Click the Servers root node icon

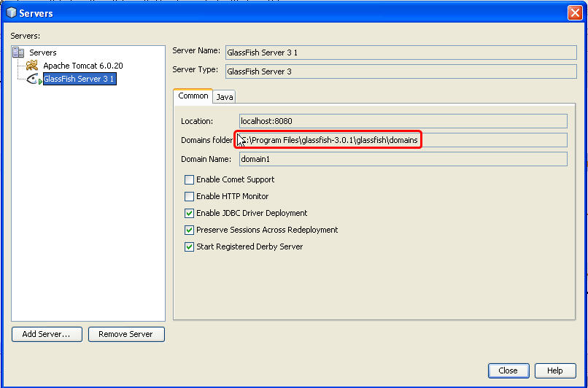[x=18, y=52]
